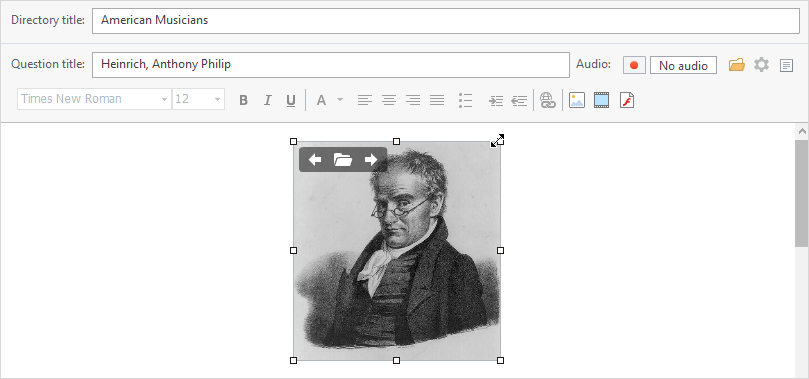The image size is (809, 379).
Task: Open the font size 12 dropdown
Action: 199,99
